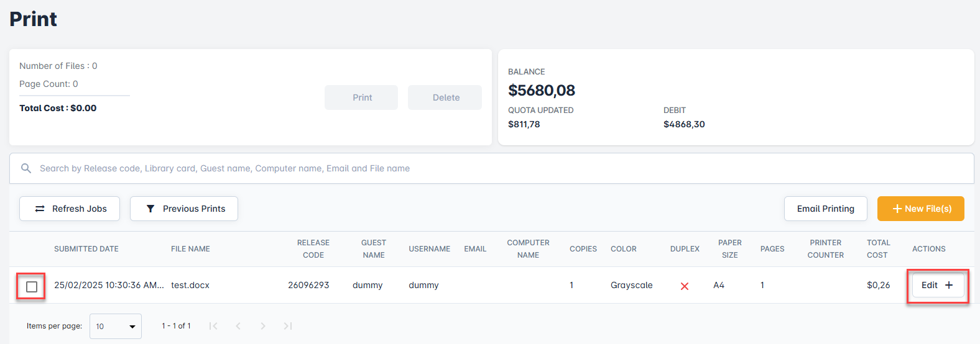Click the test.docx file name
980x344 pixels.
190,285
